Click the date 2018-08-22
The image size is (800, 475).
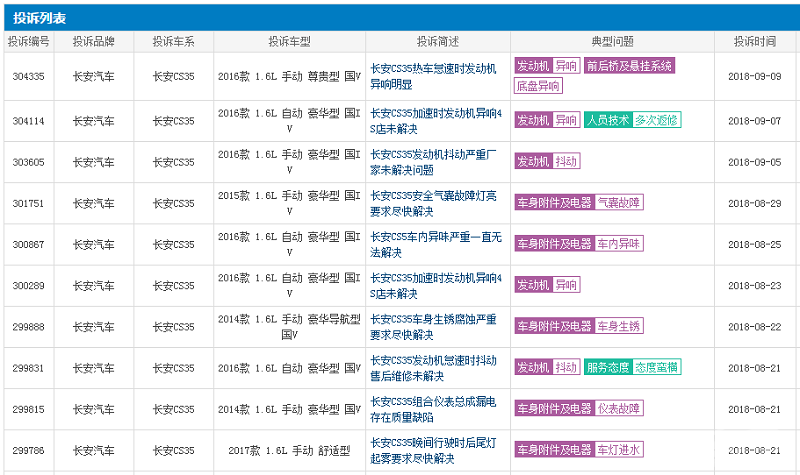pyautogui.click(x=755, y=327)
